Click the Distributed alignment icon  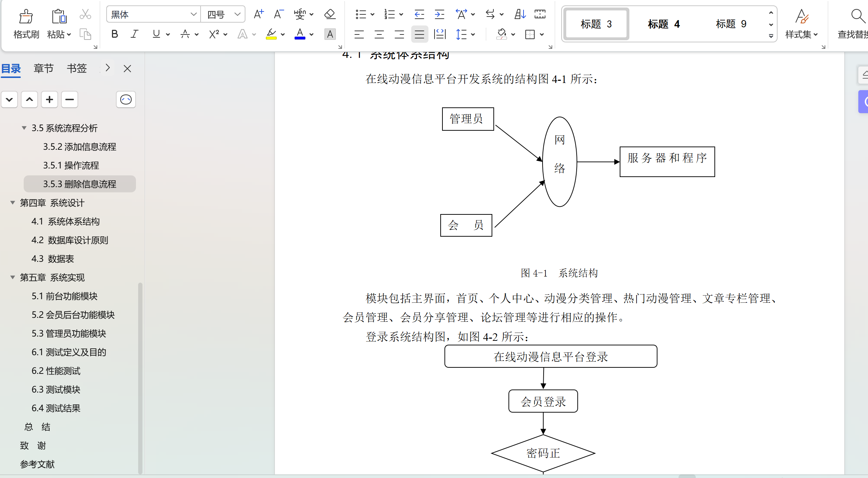pos(440,34)
